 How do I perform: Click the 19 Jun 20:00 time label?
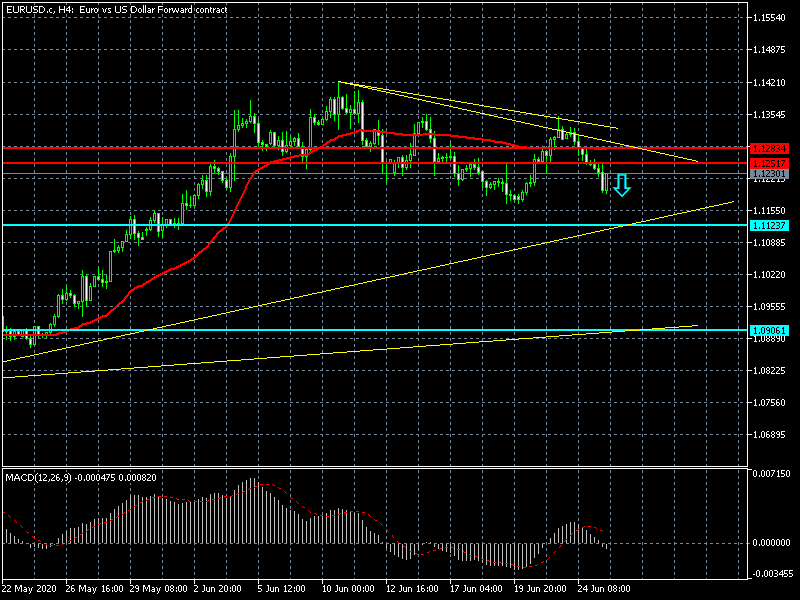click(x=540, y=589)
